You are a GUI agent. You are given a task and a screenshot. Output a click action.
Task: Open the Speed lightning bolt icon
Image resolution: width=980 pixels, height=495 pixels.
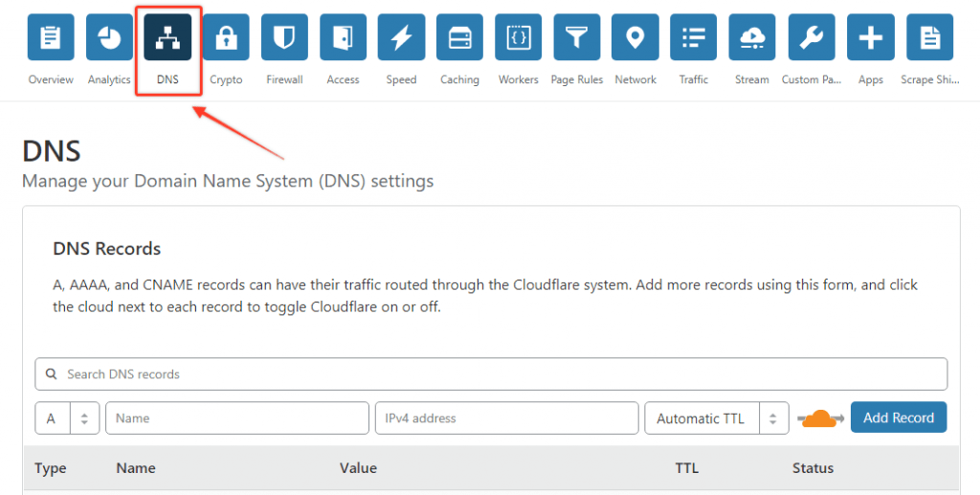401,37
